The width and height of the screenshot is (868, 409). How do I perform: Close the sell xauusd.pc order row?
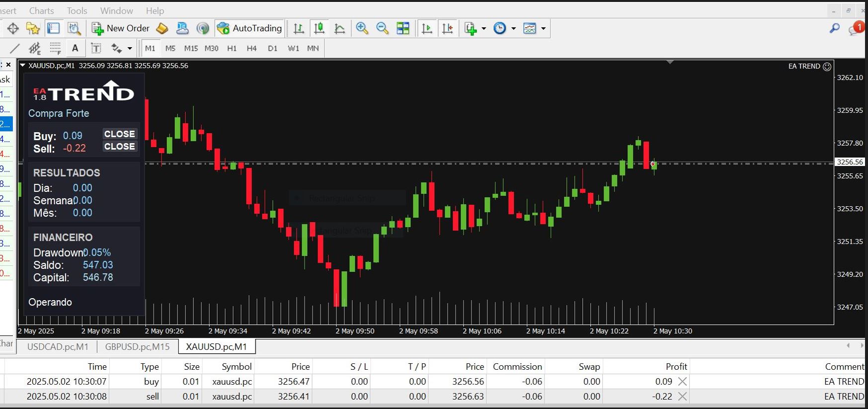682,396
